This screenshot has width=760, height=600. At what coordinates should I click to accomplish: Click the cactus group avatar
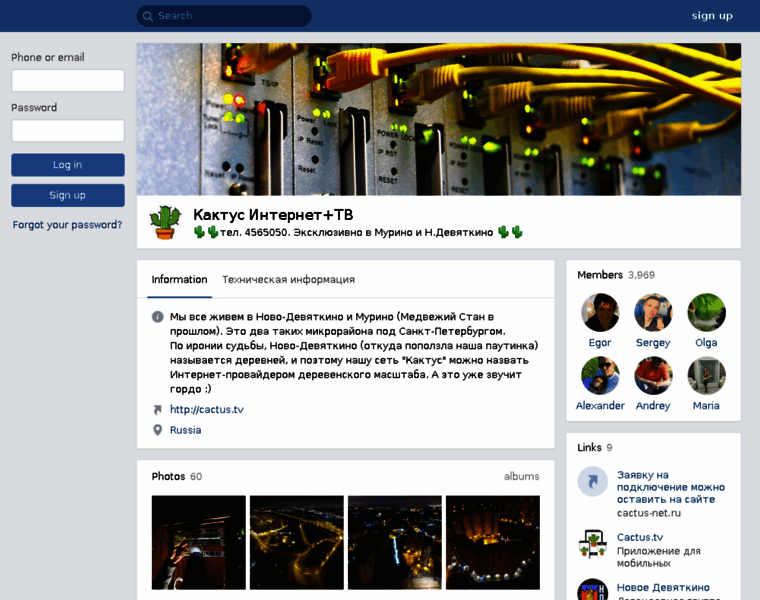pos(165,222)
